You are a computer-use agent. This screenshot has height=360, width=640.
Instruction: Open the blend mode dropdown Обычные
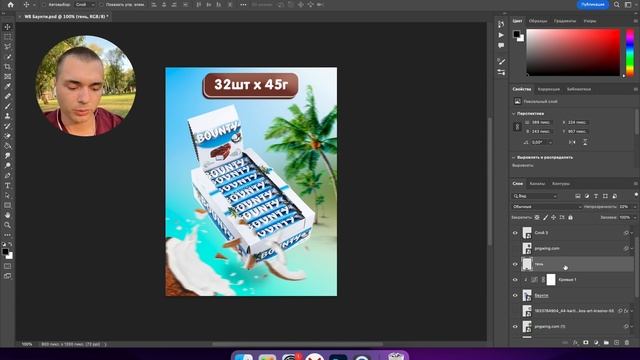pos(547,207)
